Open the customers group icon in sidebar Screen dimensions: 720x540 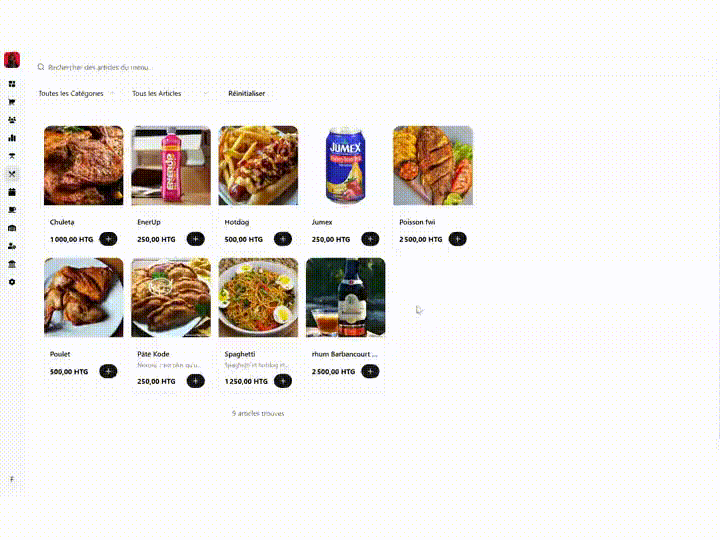(12, 120)
